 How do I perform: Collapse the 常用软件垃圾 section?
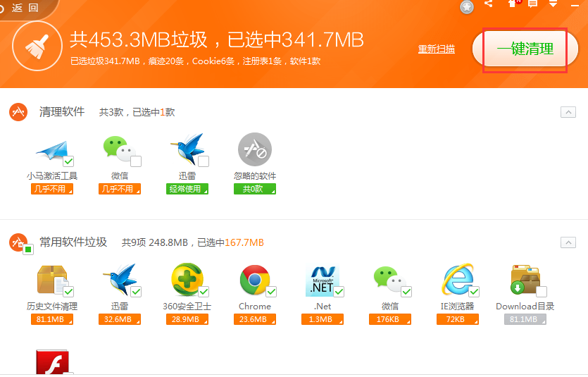[x=568, y=242]
